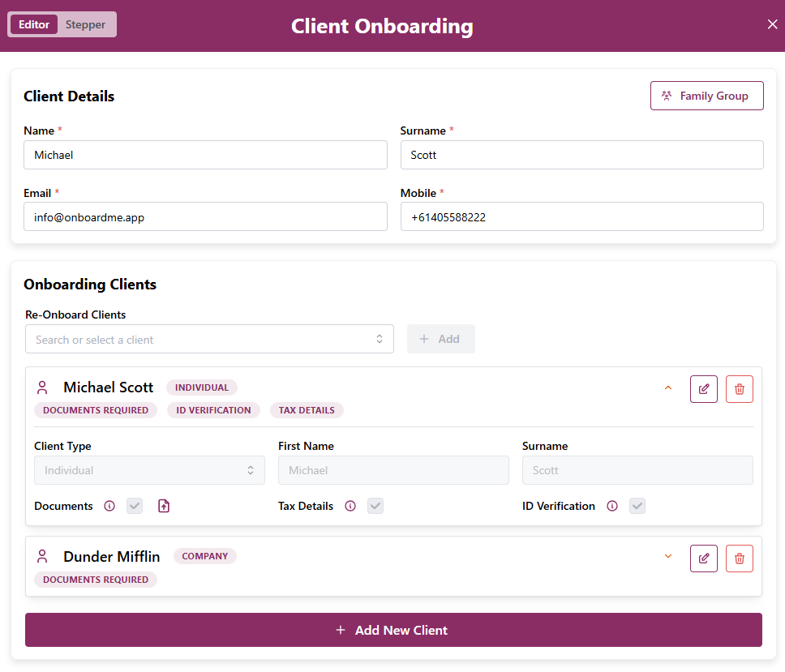Toggle the Documents checkbox
This screenshot has height=672, width=785.
point(135,506)
